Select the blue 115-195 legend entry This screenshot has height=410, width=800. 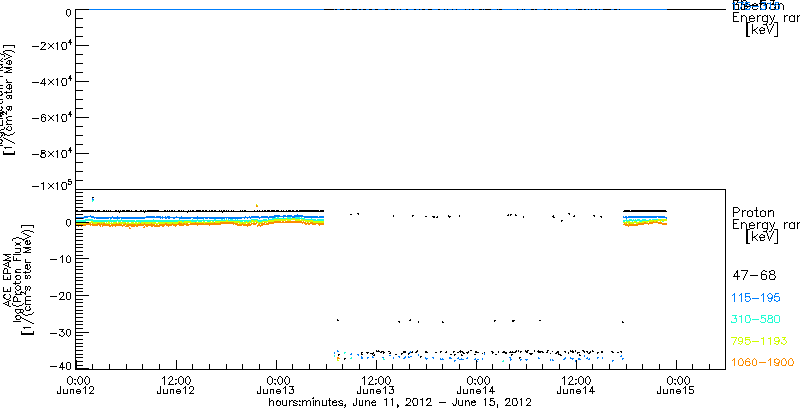coord(756,298)
